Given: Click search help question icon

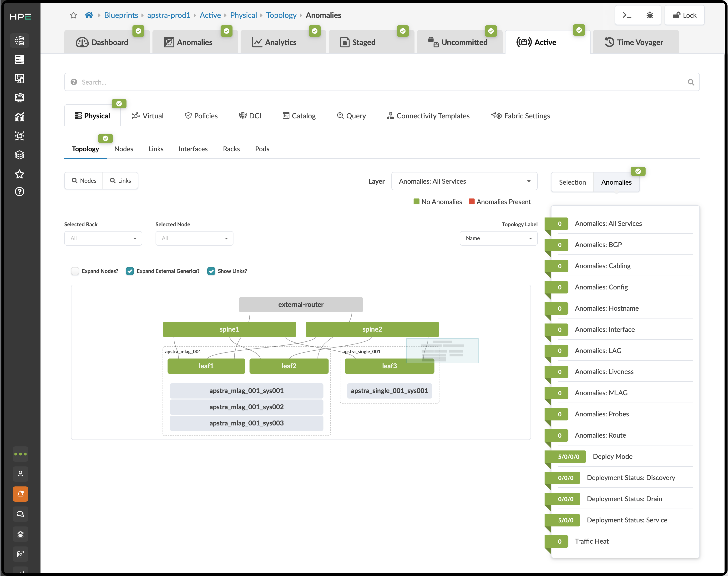Looking at the screenshot, I should pos(74,82).
